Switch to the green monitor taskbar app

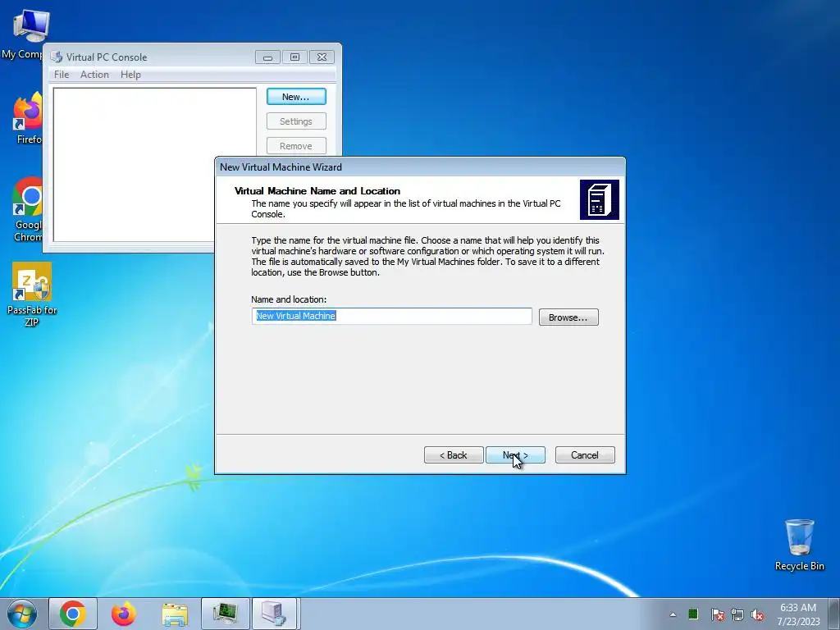tap(226, 614)
